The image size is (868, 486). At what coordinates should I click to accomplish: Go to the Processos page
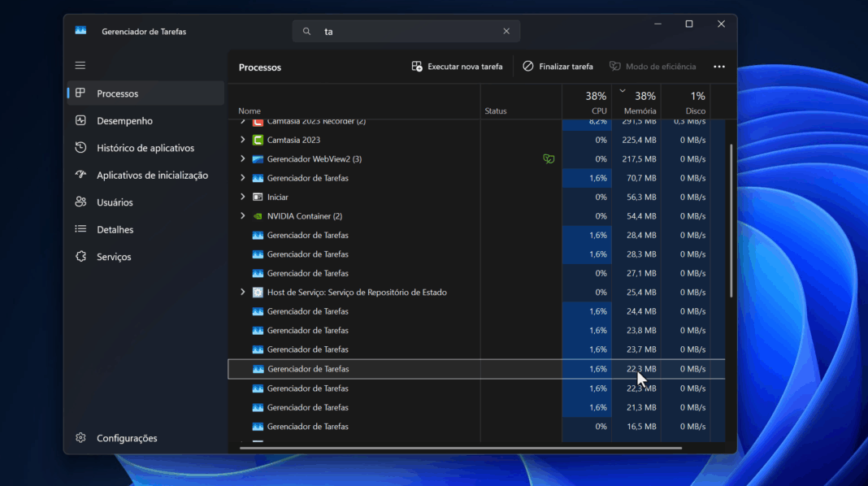145,93
